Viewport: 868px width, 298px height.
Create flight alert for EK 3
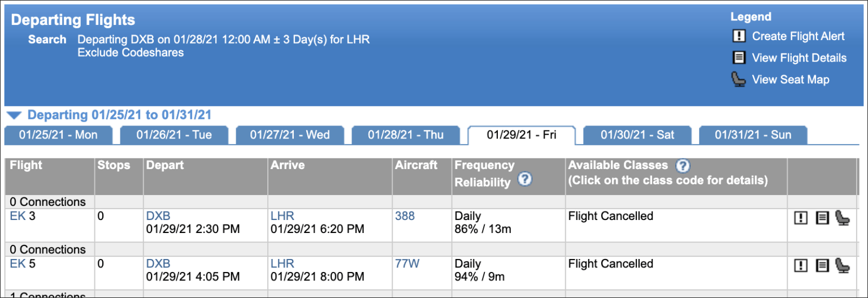(x=800, y=218)
